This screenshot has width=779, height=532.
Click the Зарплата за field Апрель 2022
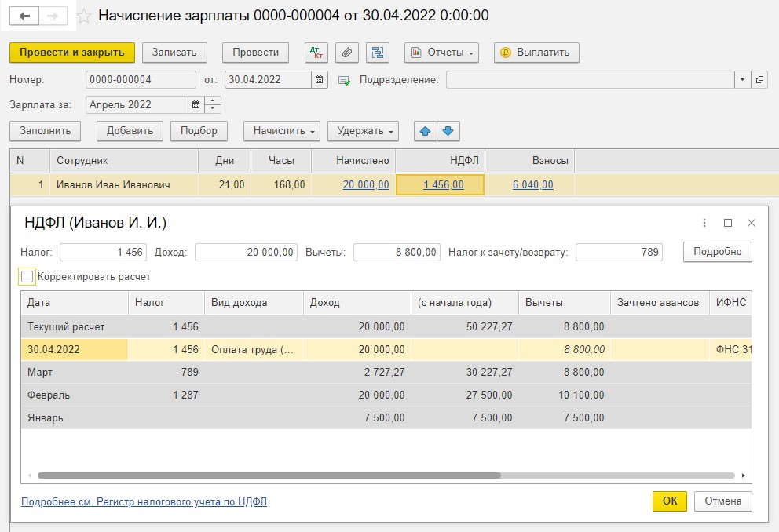137,104
